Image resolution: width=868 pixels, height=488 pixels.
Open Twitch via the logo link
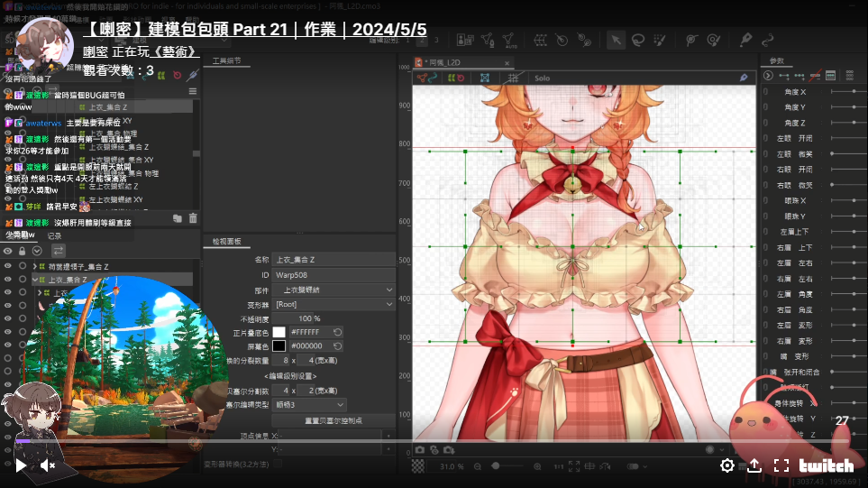point(827,465)
